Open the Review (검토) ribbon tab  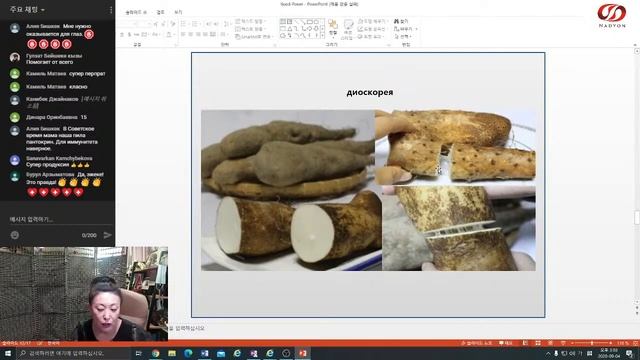pyautogui.click(x=160, y=12)
